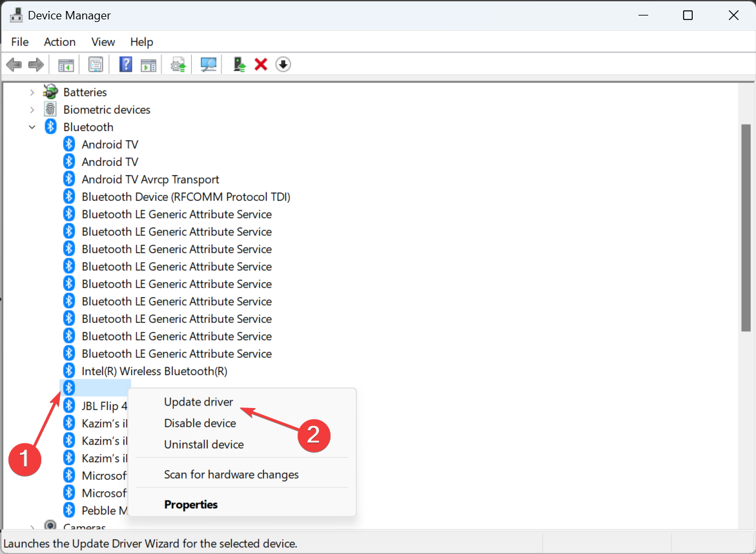The height and width of the screenshot is (554, 756).
Task: Click the Show/Hide Console Tree icon
Action: (x=66, y=65)
